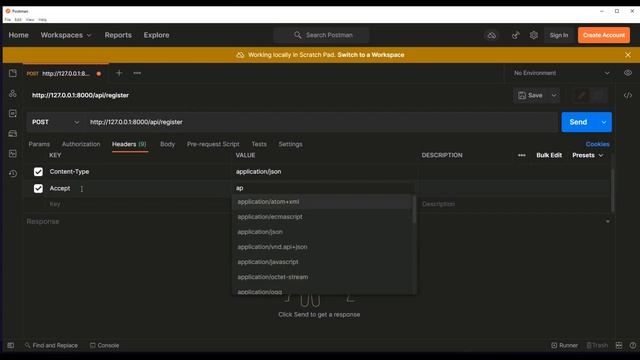
Task: Open the No Environment dropdown
Action: (x=562, y=73)
